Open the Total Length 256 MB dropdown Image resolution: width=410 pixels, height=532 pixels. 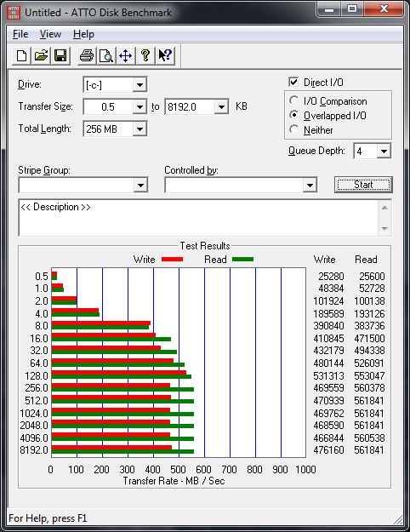click(140, 129)
